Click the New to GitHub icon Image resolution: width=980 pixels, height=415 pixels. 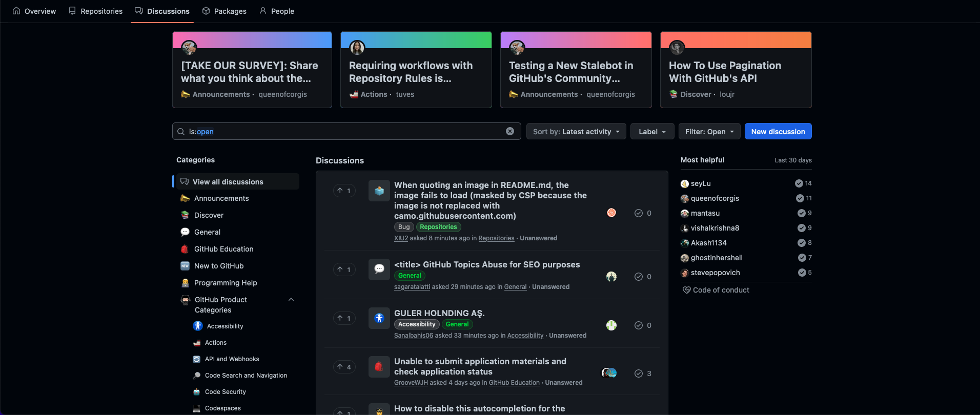pos(185,266)
